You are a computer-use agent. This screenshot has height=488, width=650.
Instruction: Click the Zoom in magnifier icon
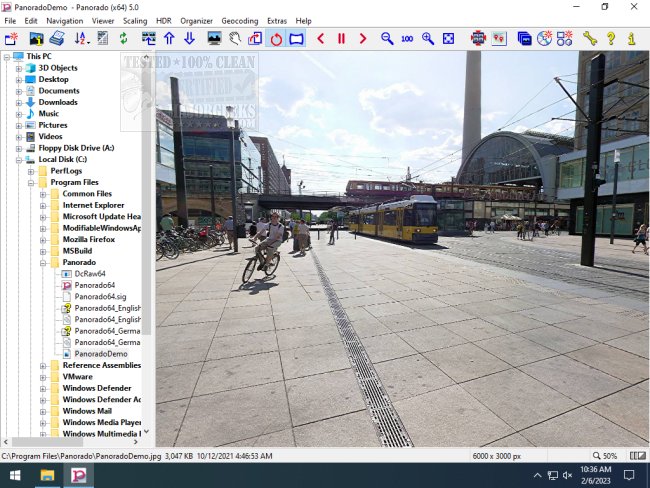428,38
